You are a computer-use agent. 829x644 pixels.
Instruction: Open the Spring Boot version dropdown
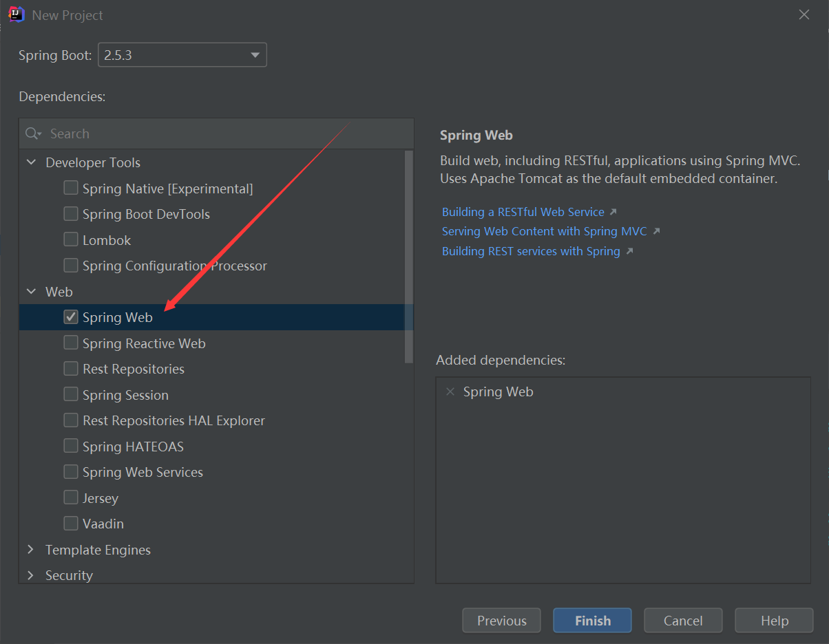[x=182, y=55]
